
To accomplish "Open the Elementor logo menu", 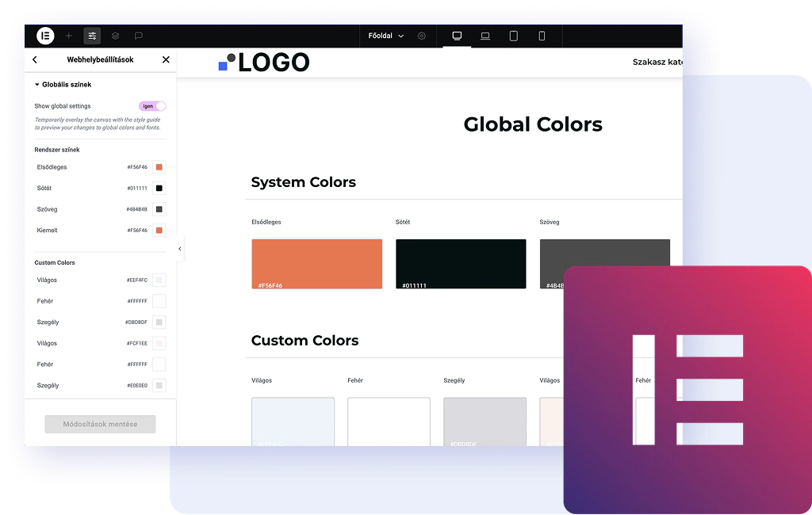I will (45, 36).
